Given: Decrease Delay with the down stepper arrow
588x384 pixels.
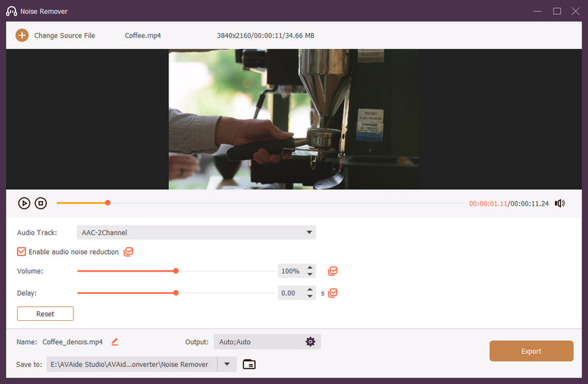Looking at the screenshot, I should pos(309,297).
